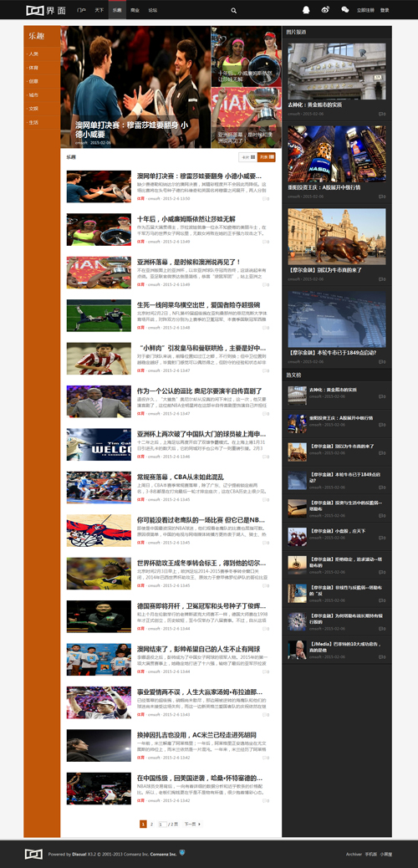Open the 商业 nav tab
The width and height of the screenshot is (418, 868).
135,10
